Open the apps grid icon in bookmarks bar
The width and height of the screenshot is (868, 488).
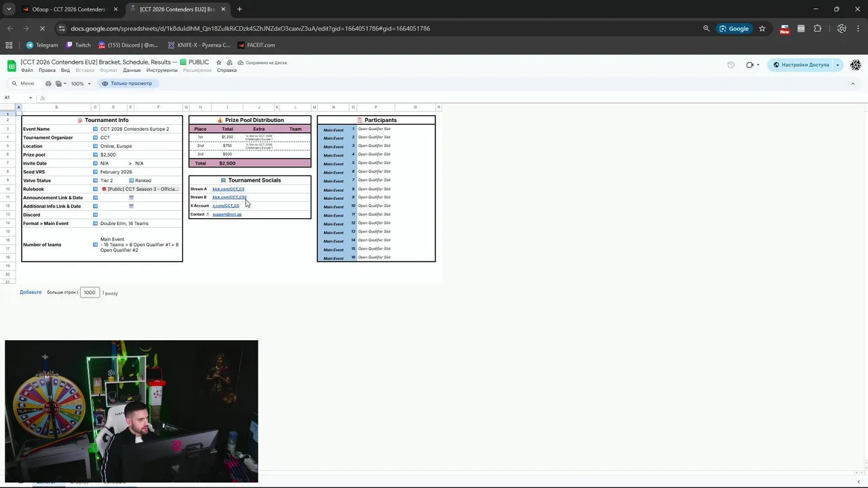coord(9,45)
